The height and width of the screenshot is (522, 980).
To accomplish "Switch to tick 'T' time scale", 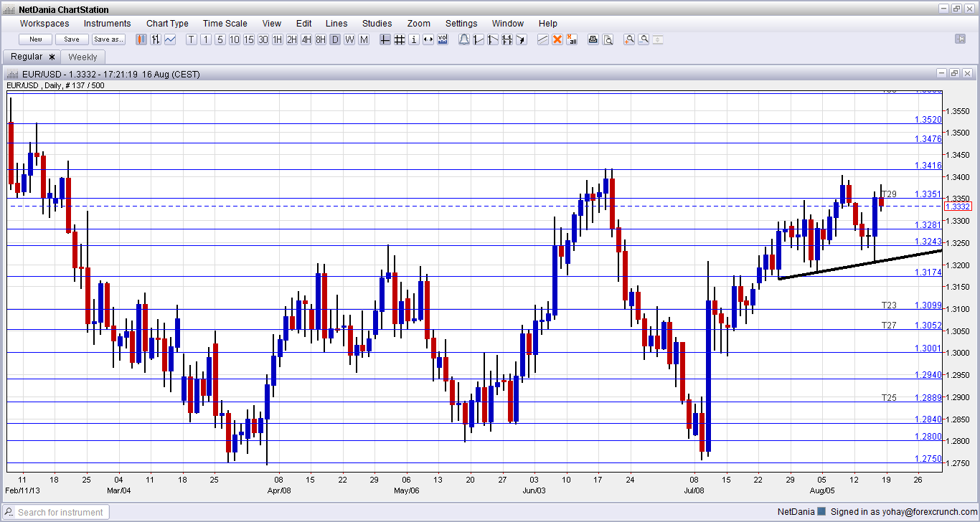I will [x=192, y=39].
